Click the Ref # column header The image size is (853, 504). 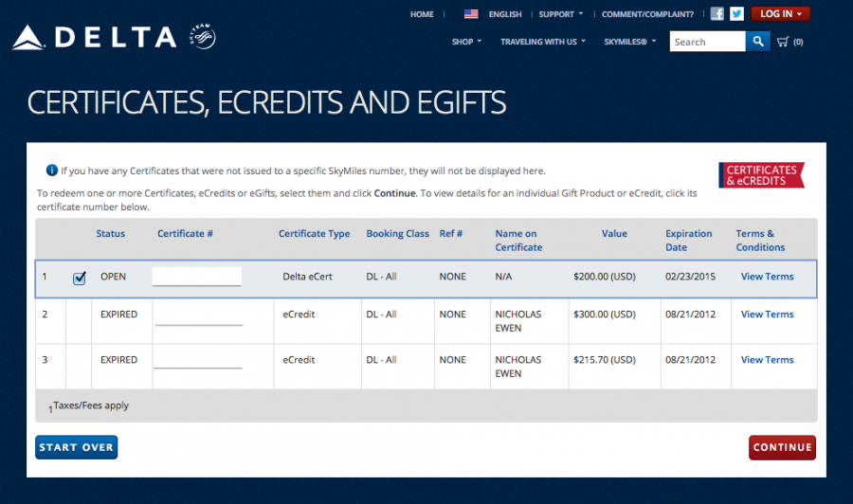coord(450,233)
